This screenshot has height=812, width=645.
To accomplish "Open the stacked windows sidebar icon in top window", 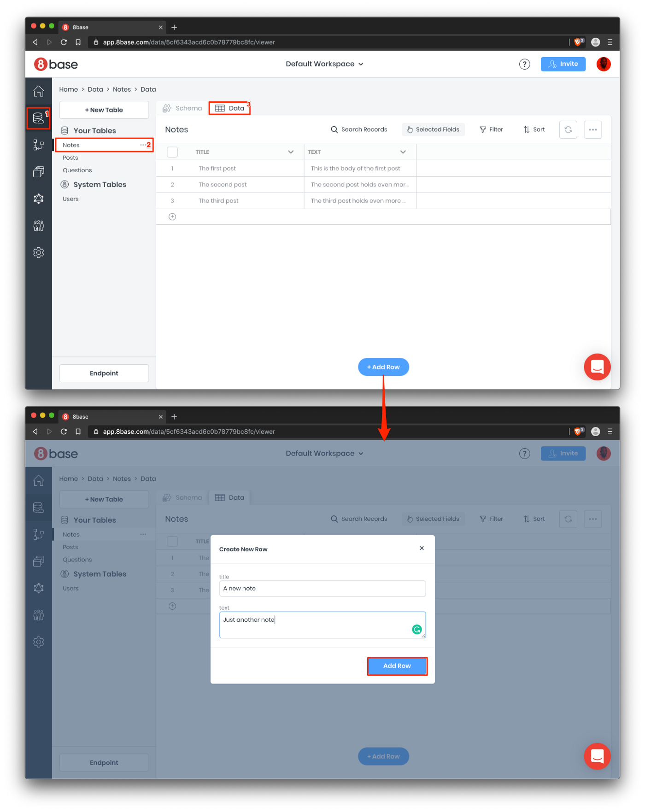I will [x=39, y=172].
